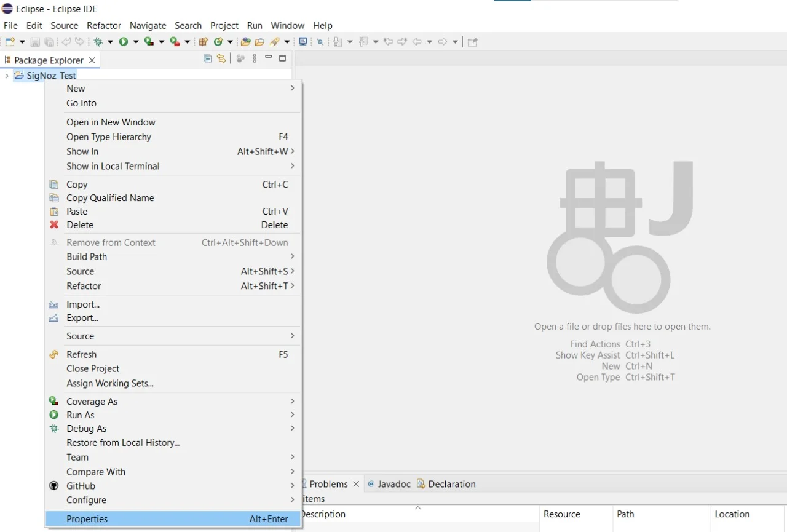787x532 pixels.
Task: Open the Back history dropdown arrow
Action: point(429,42)
